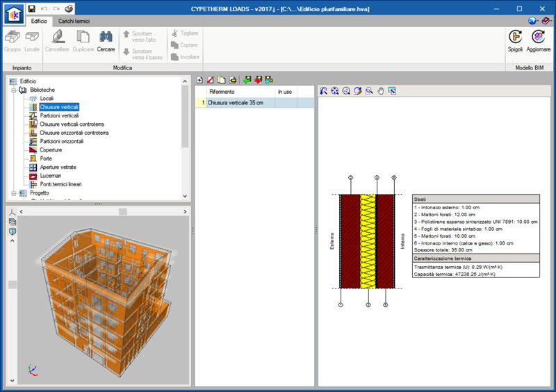Click 3D view axes icon

pyautogui.click(x=13, y=212)
